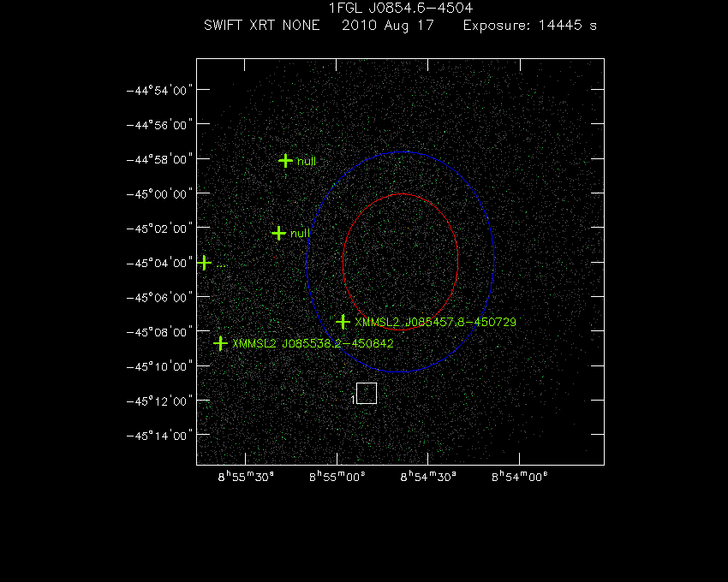The width and height of the screenshot is (728, 582).
Task: Click the declination label -45°06'00"
Action: click(x=159, y=298)
